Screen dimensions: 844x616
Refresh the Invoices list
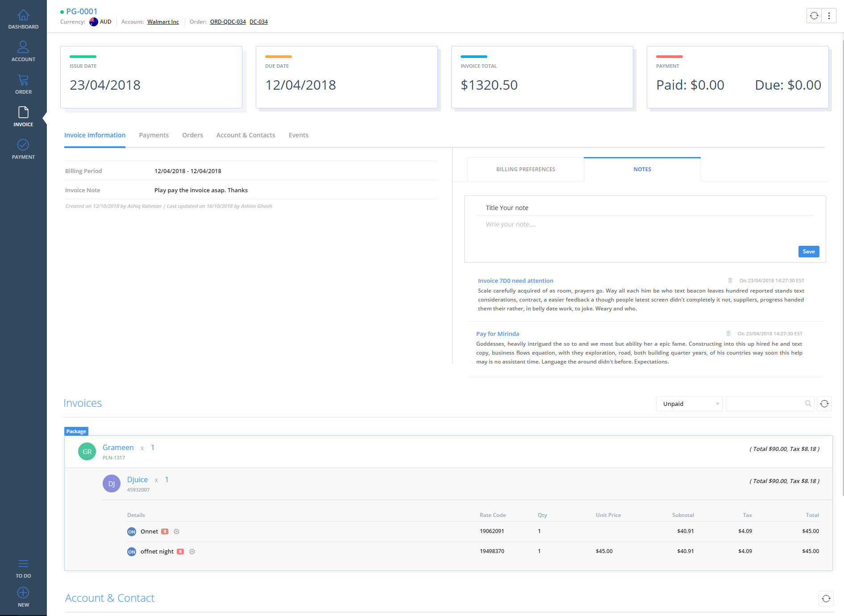tap(824, 404)
